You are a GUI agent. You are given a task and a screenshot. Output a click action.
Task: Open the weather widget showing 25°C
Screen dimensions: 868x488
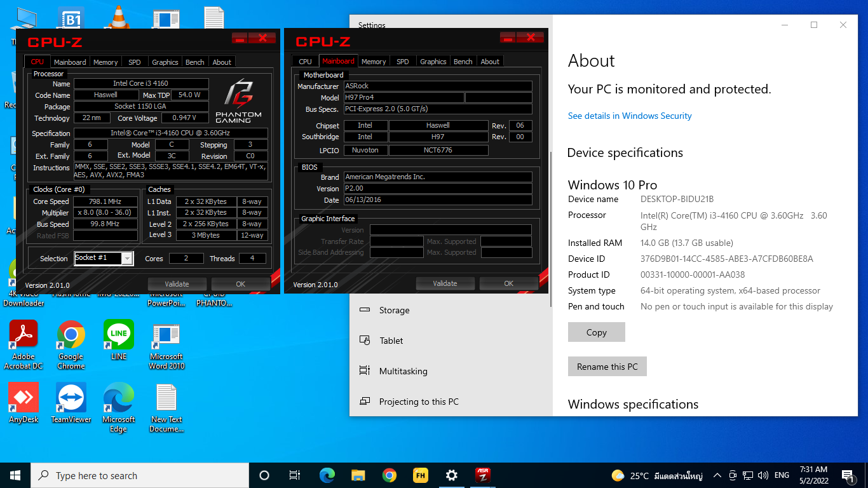pos(657,475)
